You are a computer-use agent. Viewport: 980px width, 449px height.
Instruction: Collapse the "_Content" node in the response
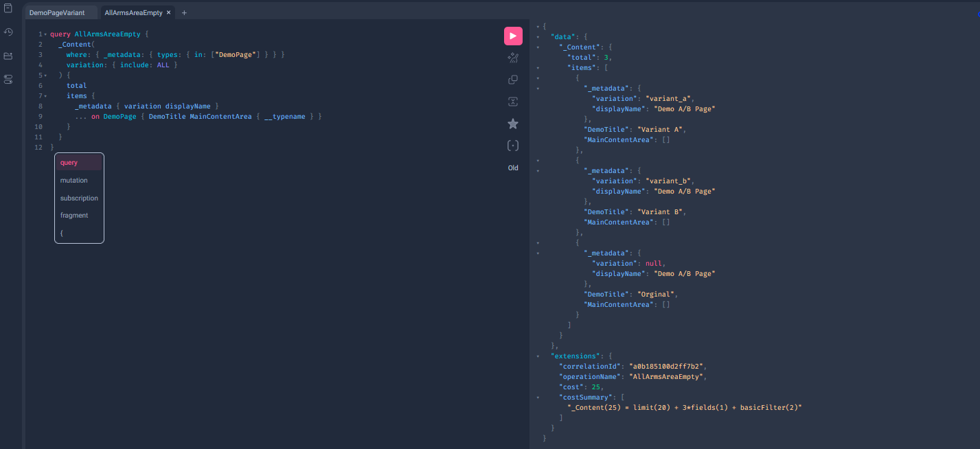(x=538, y=47)
